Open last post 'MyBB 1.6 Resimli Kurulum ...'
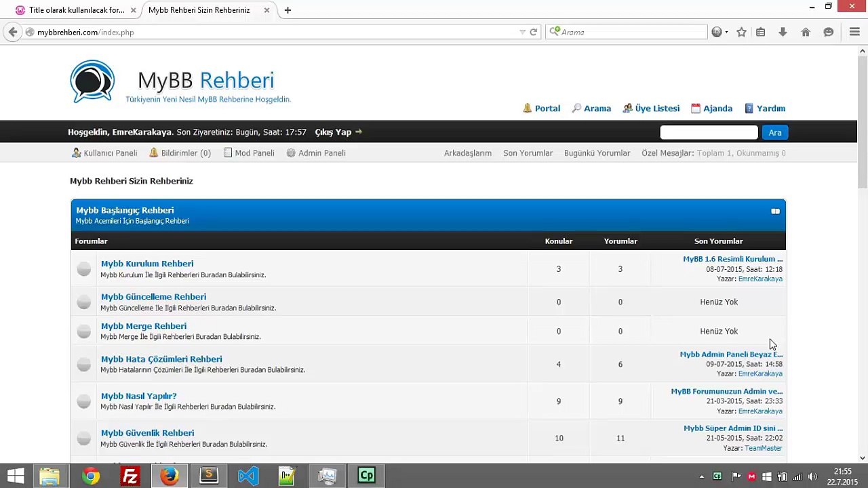This screenshot has width=868, height=488. 732,259
